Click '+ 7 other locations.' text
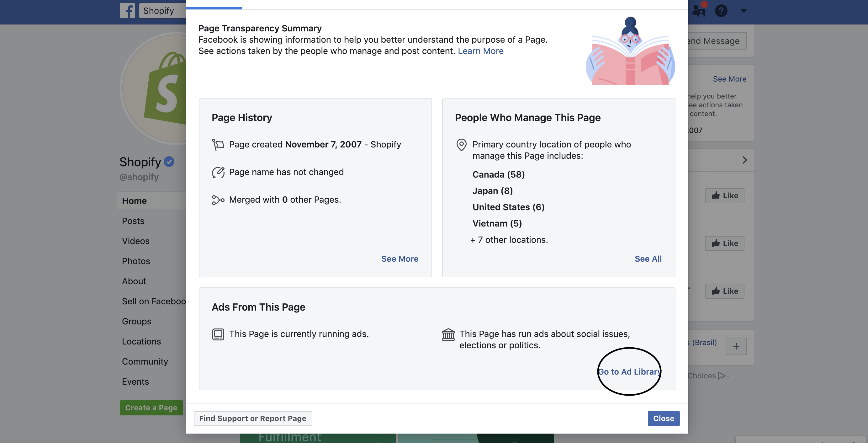Viewport: 868px width, 443px height. [x=509, y=240]
